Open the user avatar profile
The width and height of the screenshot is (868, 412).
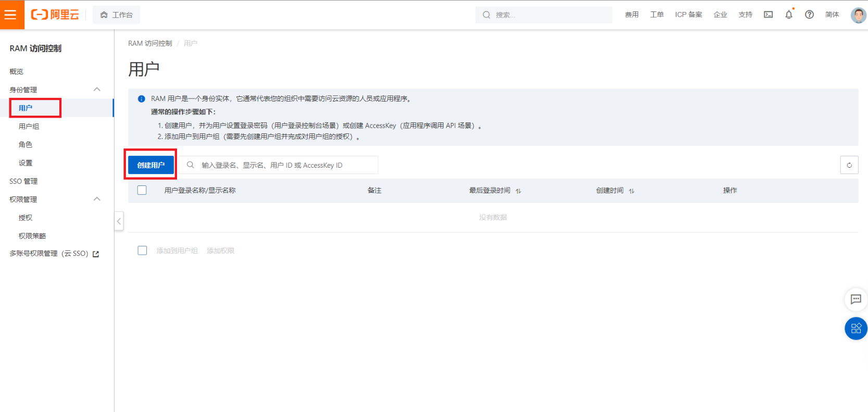[858, 15]
